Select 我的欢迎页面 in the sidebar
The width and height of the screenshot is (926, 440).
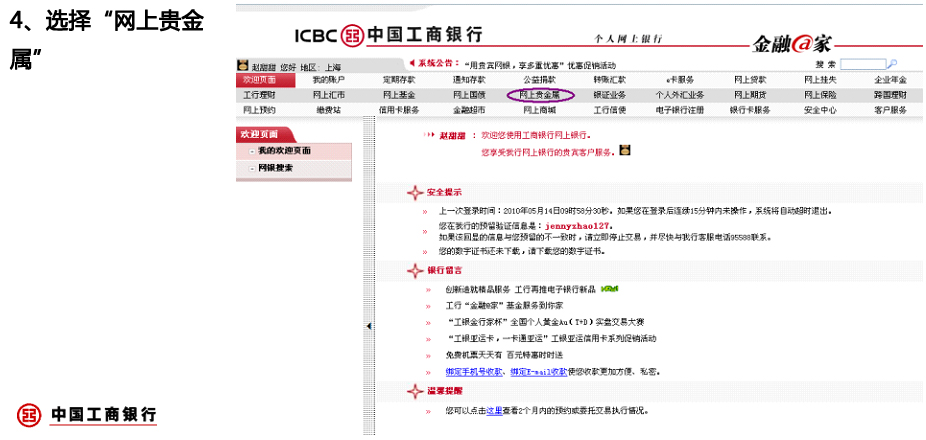click(285, 151)
